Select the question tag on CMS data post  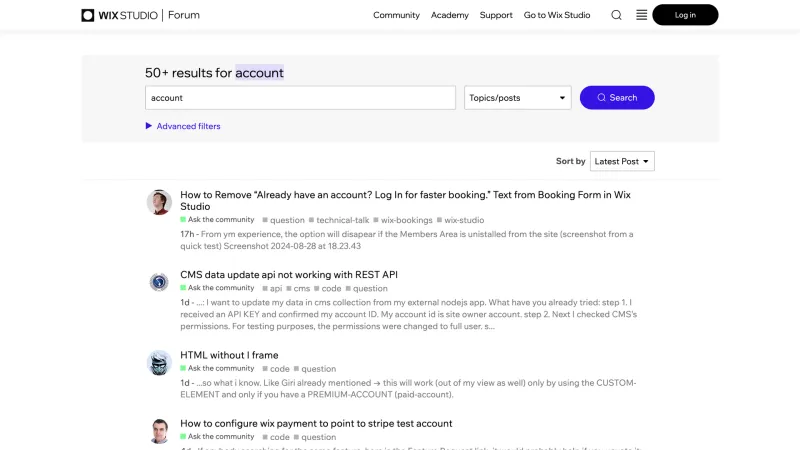click(366, 288)
